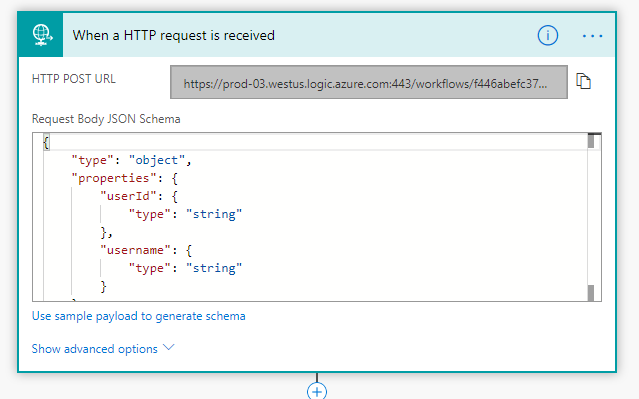Open the info icon on trigger header
This screenshot has height=399, width=639.
(547, 35)
